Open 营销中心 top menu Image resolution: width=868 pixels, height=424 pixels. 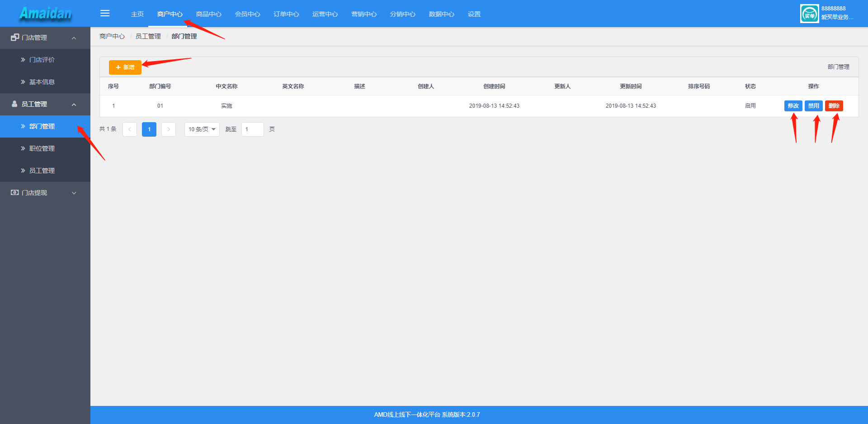(364, 14)
